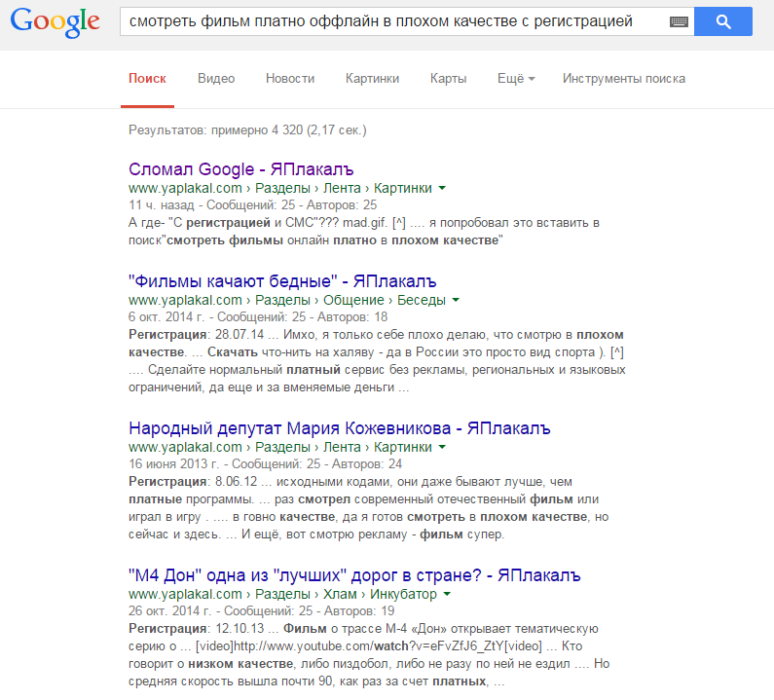Open the on-screen keyboard icon
Viewport: 774px width, 700px height.
[x=679, y=21]
